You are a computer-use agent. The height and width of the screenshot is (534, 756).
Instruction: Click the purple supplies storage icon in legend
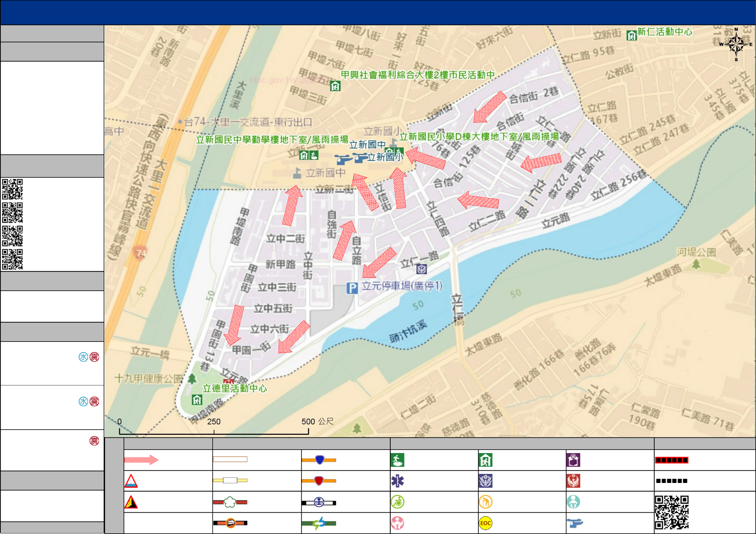(573, 460)
